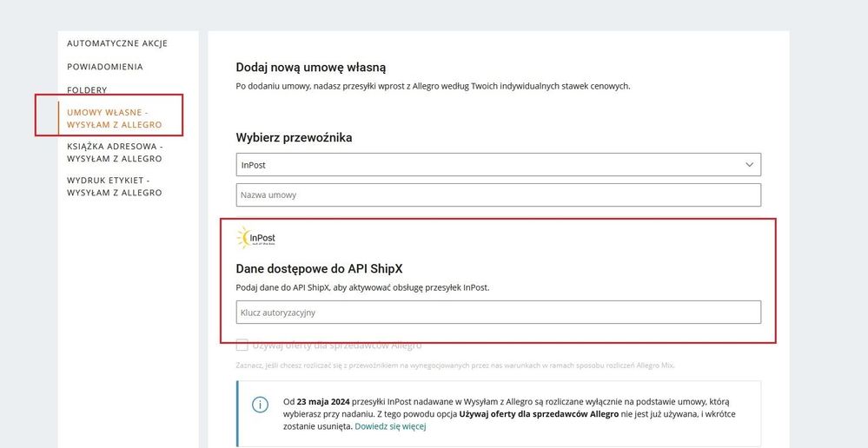The height and width of the screenshot is (448, 868).
Task: Toggle the Używaj oferty dla sprzedawców Allegro checkbox
Action: (242, 345)
